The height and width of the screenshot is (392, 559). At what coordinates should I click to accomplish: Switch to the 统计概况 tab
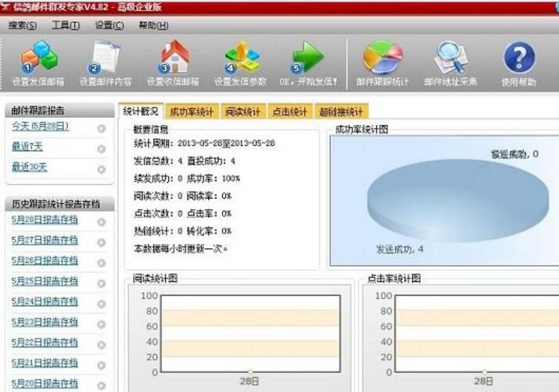tap(141, 111)
